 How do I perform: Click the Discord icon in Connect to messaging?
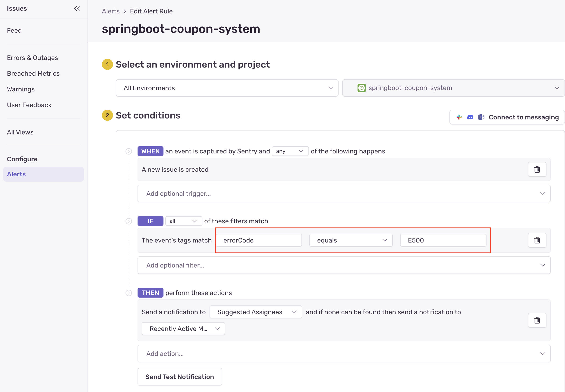[470, 117]
